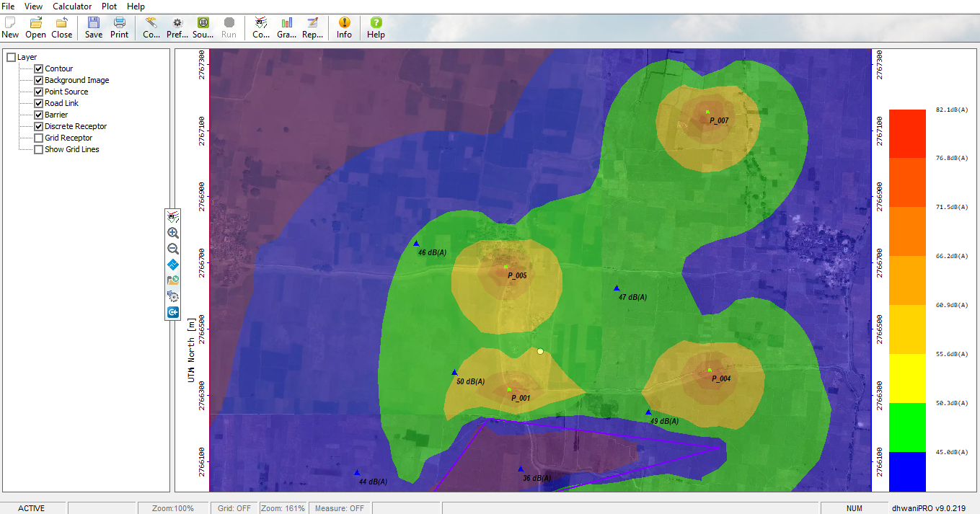Image resolution: width=980 pixels, height=514 pixels.
Task: Open Preferences via the gear 'Pref...' icon
Action: (177, 27)
